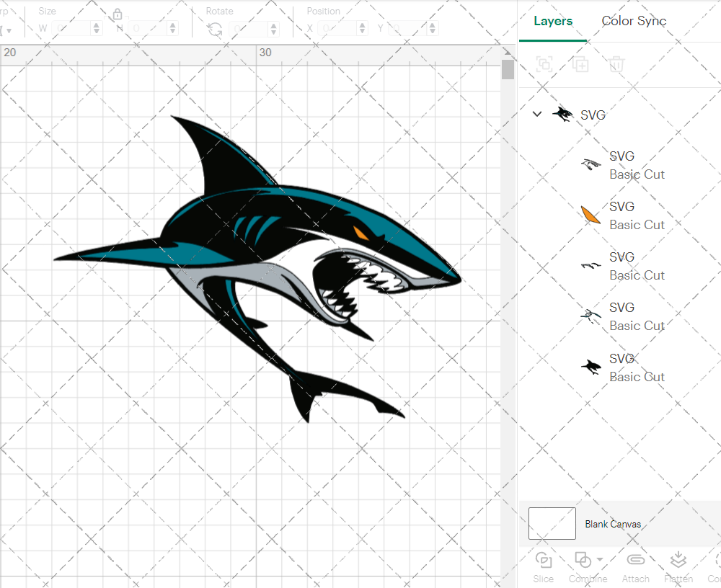Screen dimensions: 721x588
Task: Click the Delete layer trash icon
Action: pyautogui.click(x=616, y=64)
